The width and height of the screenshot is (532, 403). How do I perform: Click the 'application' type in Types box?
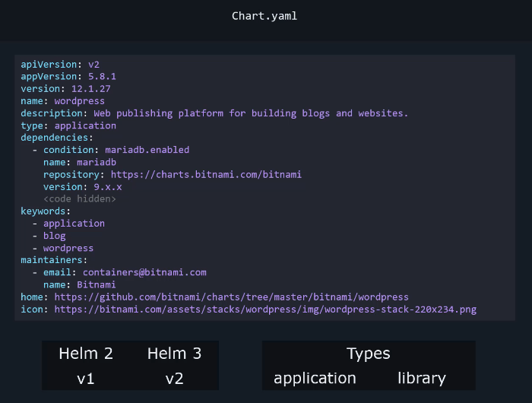click(x=315, y=379)
